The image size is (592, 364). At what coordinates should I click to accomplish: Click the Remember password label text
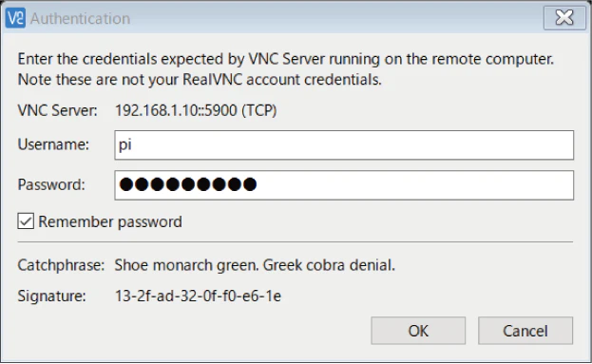(x=110, y=221)
